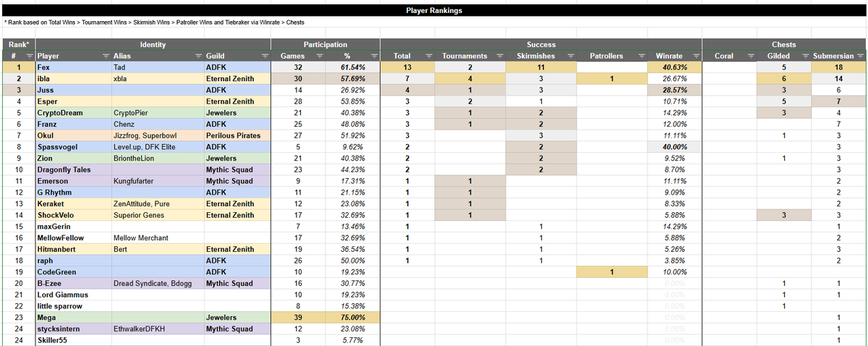
Task: Click alias cell Level.up, DFK Elite
Action: [x=158, y=147]
